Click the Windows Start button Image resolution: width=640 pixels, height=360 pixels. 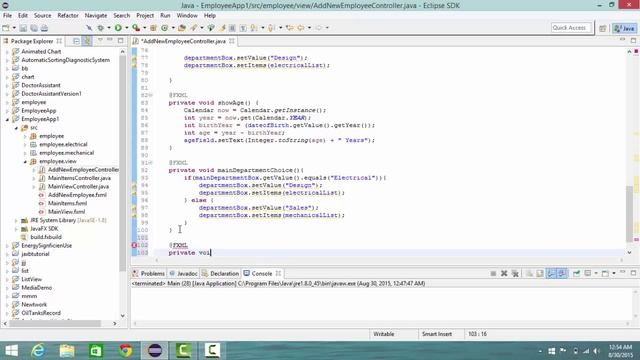(11, 350)
